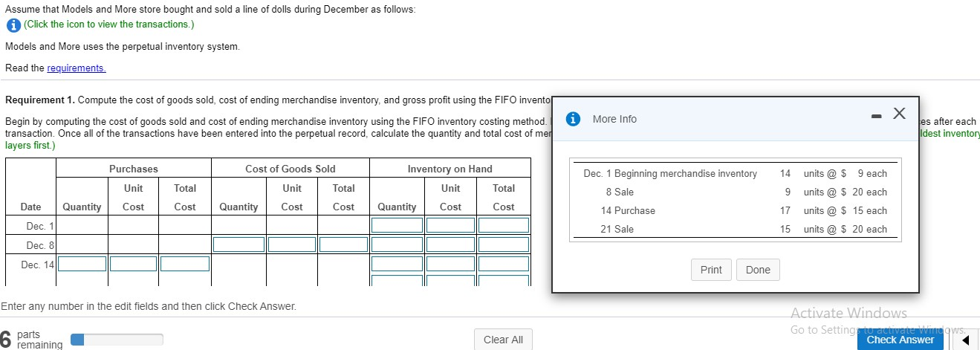Click the More Info dialog info icon
The height and width of the screenshot is (350, 980).
[x=573, y=119]
